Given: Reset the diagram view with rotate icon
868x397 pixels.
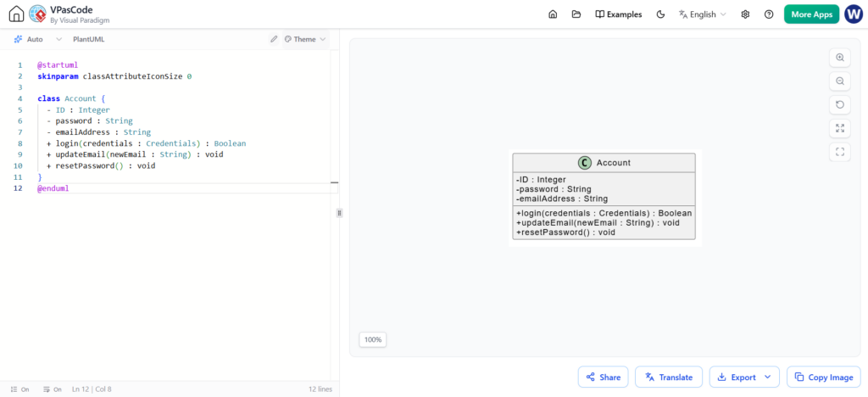Looking at the screenshot, I should coord(840,104).
